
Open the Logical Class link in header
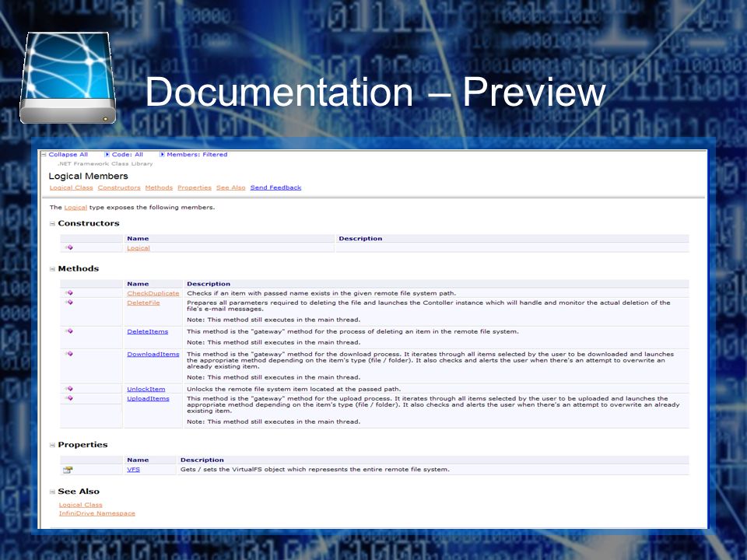click(72, 187)
